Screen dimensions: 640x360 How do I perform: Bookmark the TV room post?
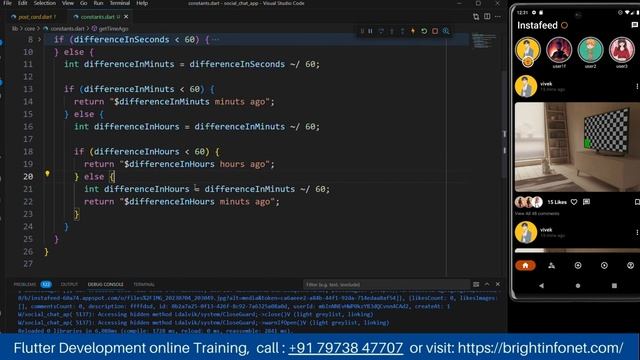point(637,202)
